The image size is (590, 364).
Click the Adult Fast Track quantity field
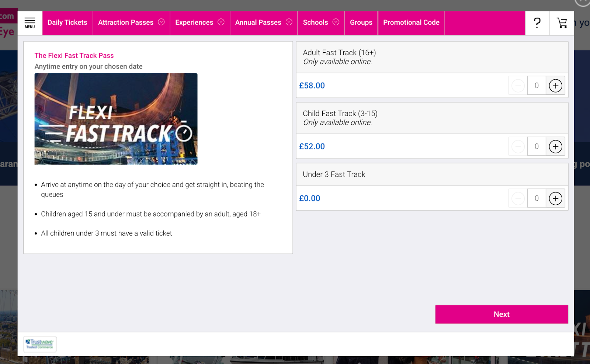537,86
